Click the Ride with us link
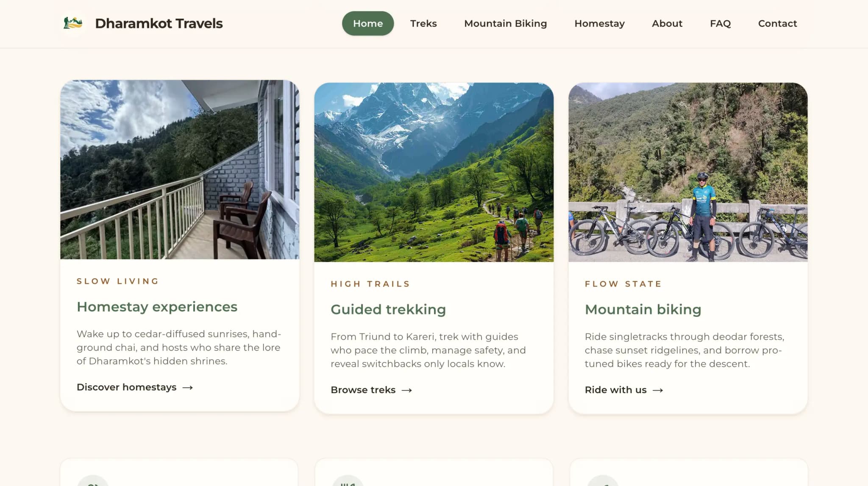The image size is (868, 486). click(x=615, y=390)
